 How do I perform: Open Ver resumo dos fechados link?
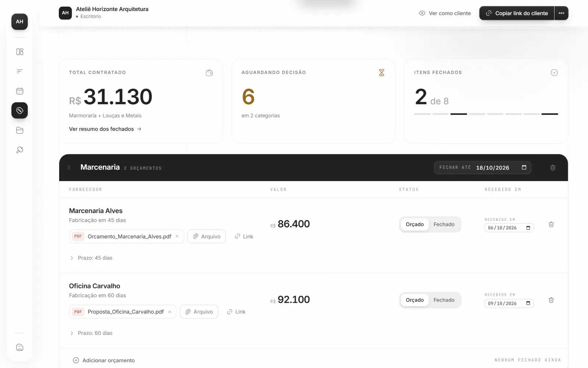click(x=105, y=129)
